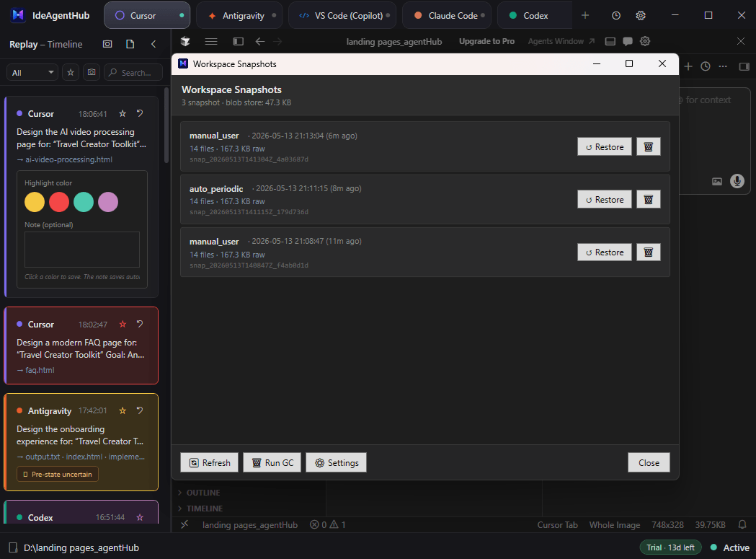The width and height of the screenshot is (756, 559).
Task: Star the Cursor 18:06:41 timeline entry
Action: pyautogui.click(x=123, y=113)
